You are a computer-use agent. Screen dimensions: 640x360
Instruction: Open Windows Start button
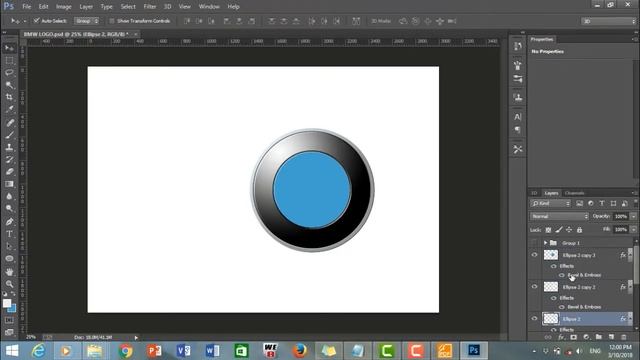point(12,351)
